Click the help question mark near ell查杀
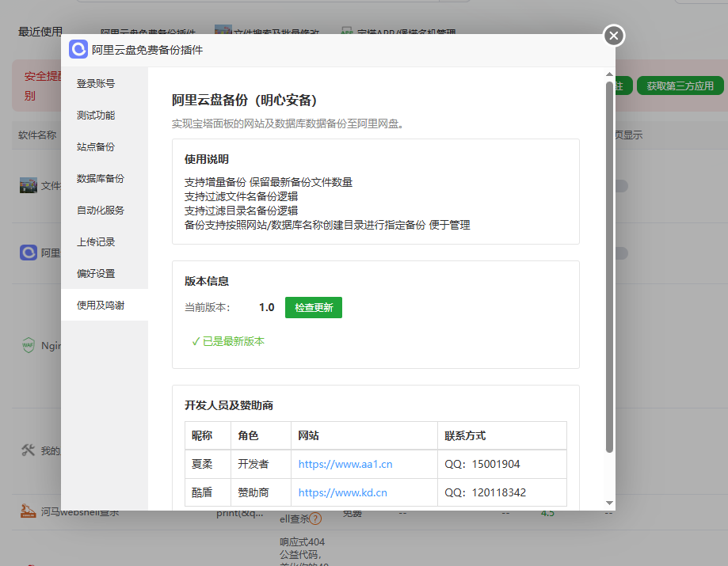Viewport: 728px width, 566px height. click(315, 517)
